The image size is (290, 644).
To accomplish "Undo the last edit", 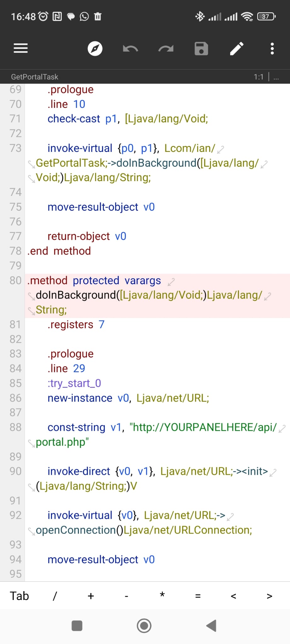I will coord(130,48).
